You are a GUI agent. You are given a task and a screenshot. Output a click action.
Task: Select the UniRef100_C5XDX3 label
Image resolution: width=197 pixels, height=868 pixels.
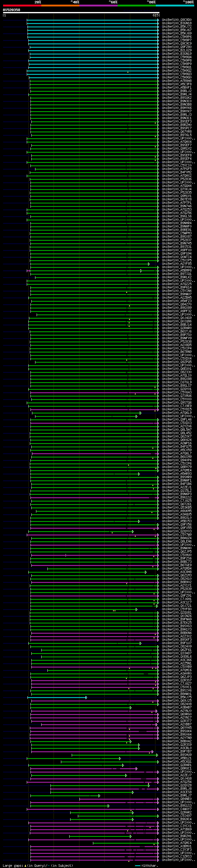pyautogui.click(x=177, y=423)
